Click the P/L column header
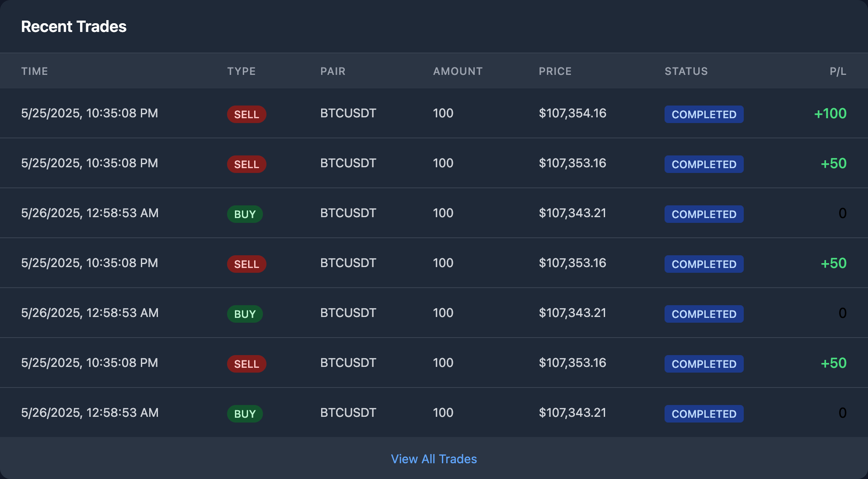868x479 pixels. (x=838, y=71)
